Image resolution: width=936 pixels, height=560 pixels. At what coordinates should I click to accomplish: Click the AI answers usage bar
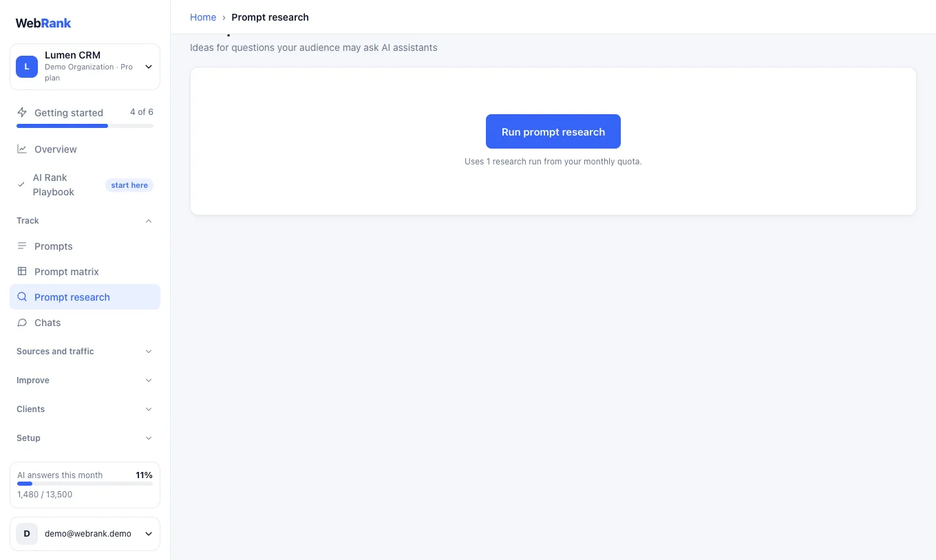(x=85, y=484)
